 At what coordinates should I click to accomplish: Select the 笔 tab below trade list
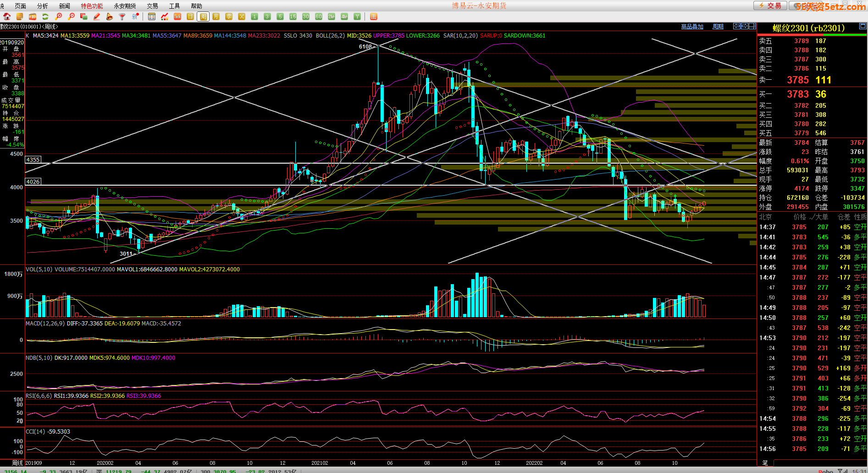coord(765,462)
